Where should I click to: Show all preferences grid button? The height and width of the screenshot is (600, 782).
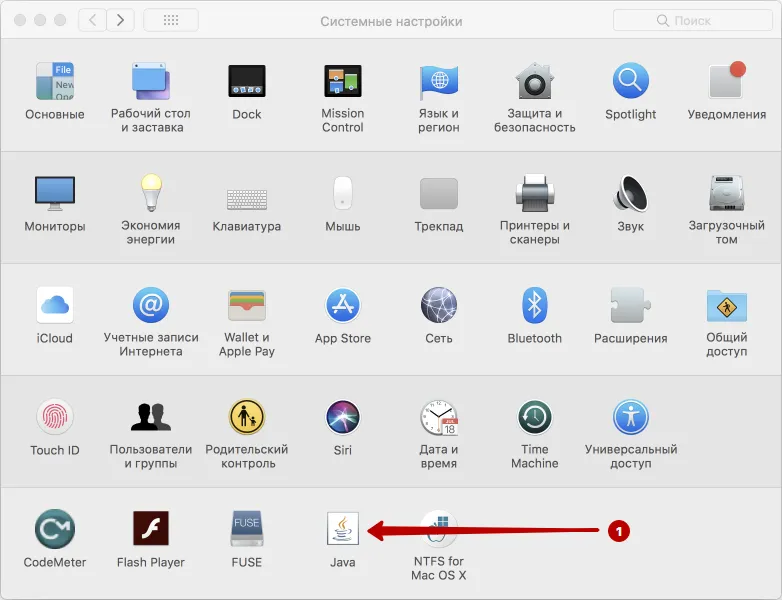[x=171, y=20]
